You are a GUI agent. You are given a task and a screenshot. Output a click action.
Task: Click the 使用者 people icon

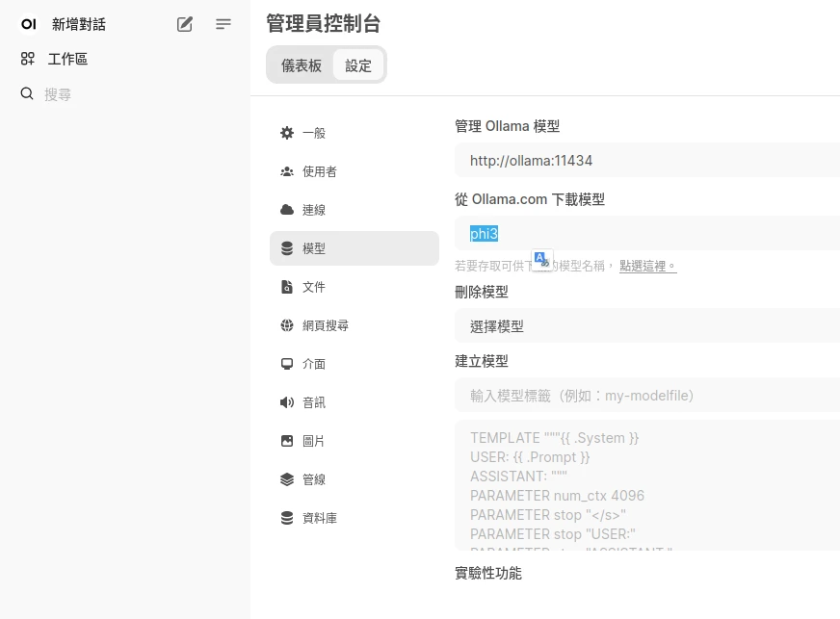click(x=287, y=171)
